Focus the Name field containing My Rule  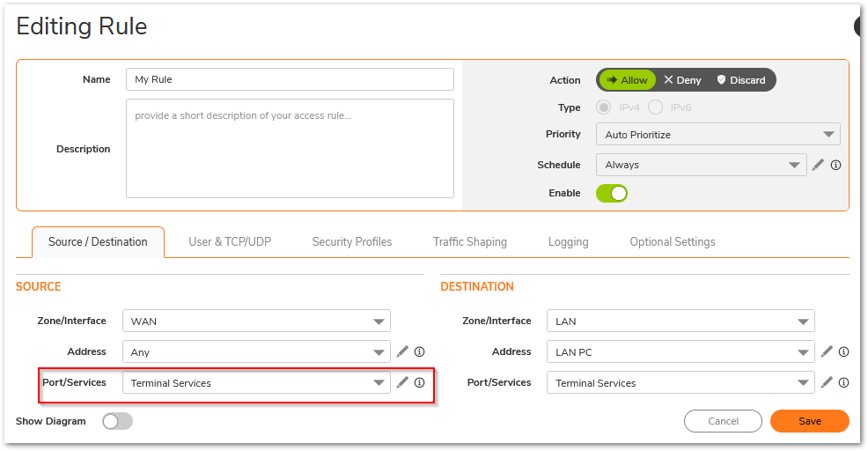tap(291, 79)
